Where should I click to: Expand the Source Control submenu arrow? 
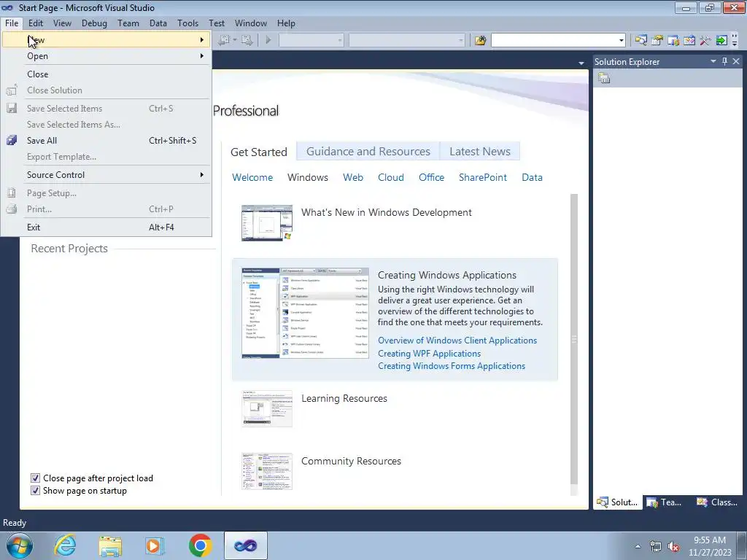[x=202, y=175]
